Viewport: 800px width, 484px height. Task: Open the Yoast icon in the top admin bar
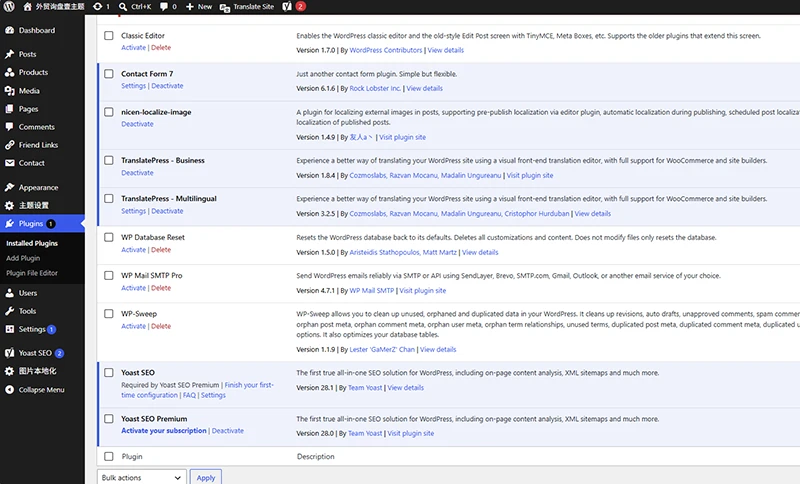pos(287,7)
